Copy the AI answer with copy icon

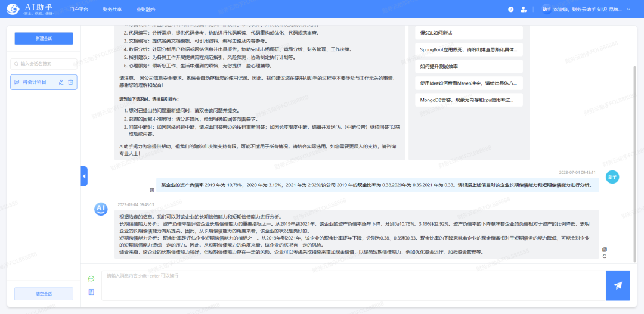point(605,250)
